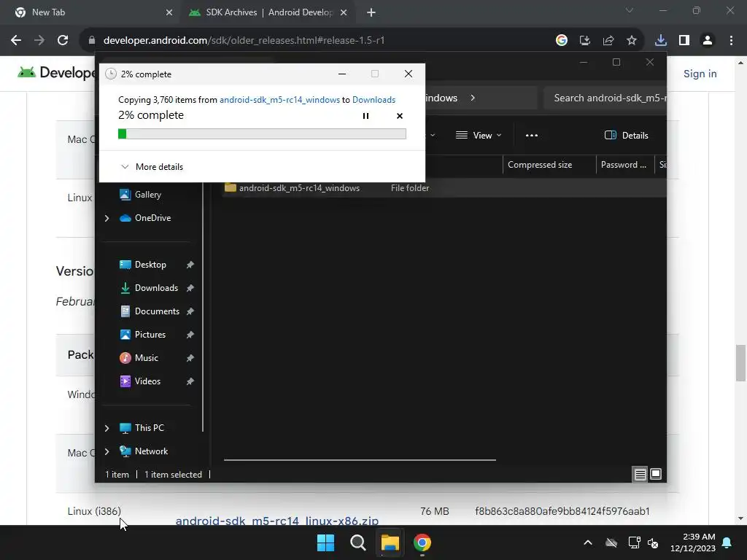Sort by Compressed size column
Viewport: 747px width, 560px height.
coord(549,165)
